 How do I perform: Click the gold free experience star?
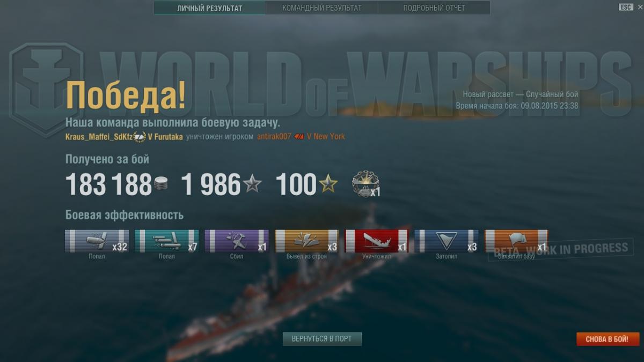[x=328, y=184]
